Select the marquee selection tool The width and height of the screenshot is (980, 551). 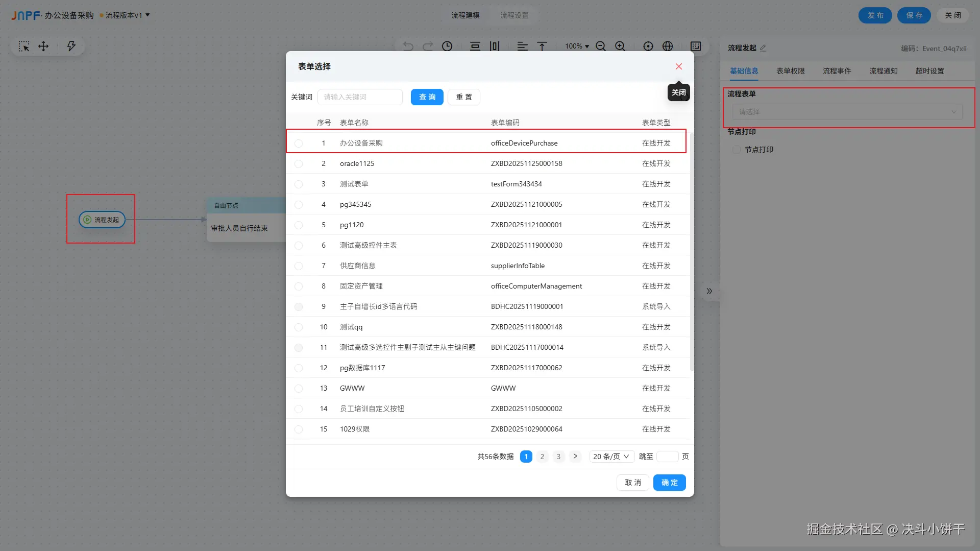click(24, 46)
